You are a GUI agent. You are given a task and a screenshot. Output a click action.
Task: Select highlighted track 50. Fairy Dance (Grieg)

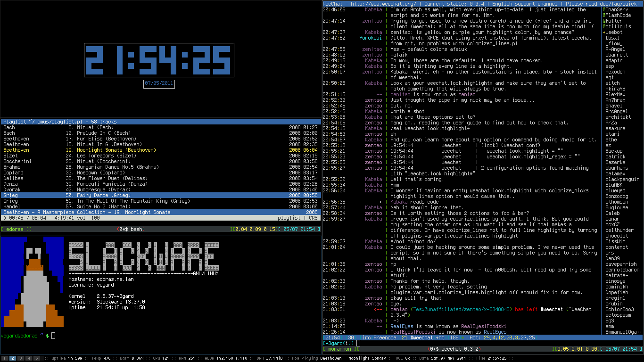[161, 195]
